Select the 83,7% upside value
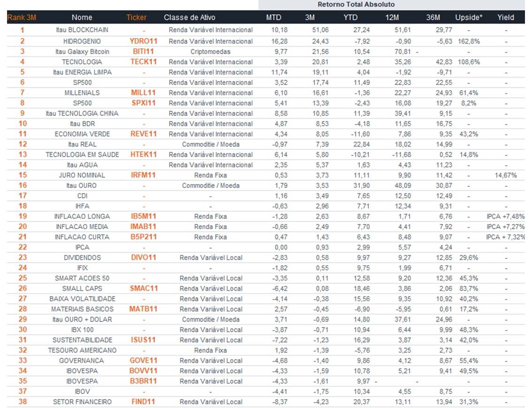The image size is (532, 408). [469, 288]
